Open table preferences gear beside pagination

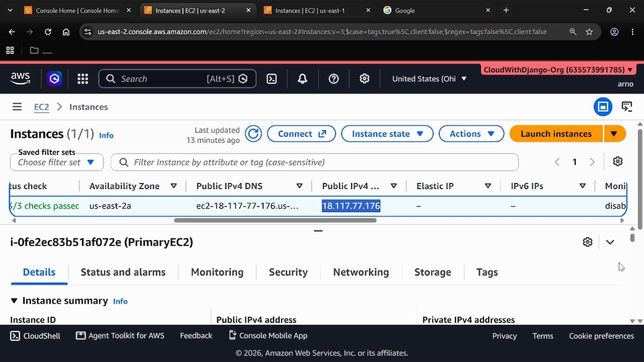618,162
